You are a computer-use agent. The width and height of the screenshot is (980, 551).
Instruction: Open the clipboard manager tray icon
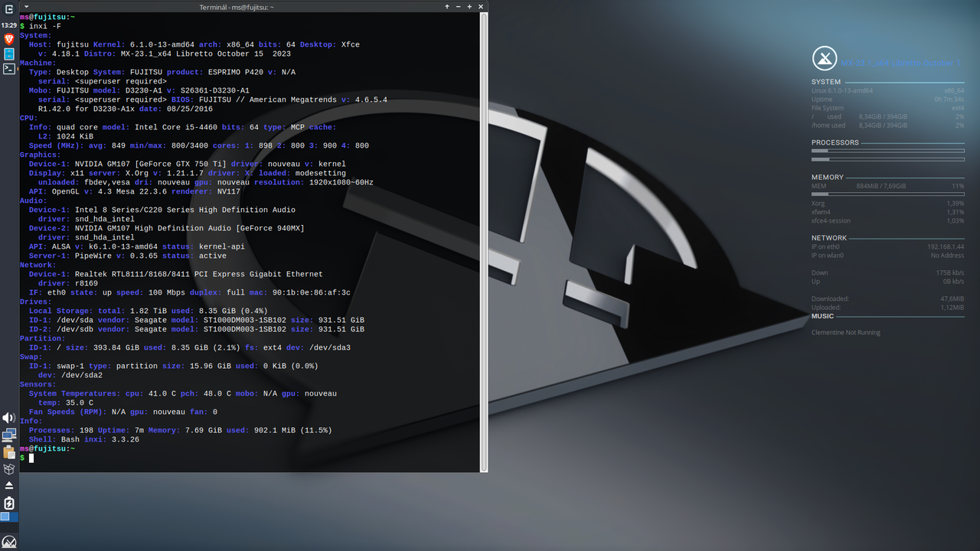[x=9, y=452]
